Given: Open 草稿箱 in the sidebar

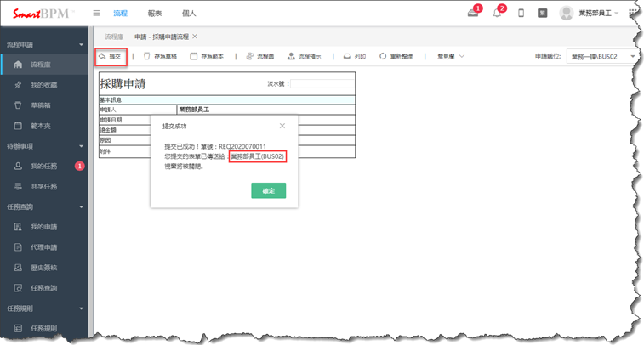Looking at the screenshot, I should pyautogui.click(x=44, y=105).
